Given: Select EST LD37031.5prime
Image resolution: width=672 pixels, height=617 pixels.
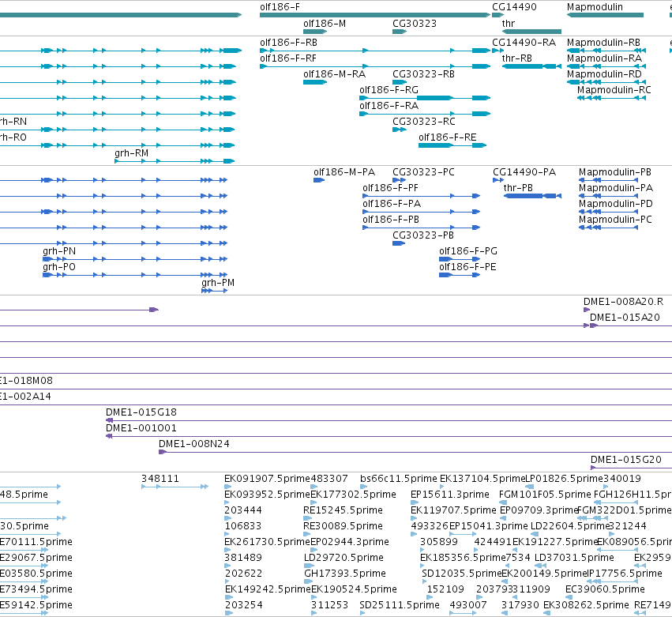Looking at the screenshot, I should point(574,559).
